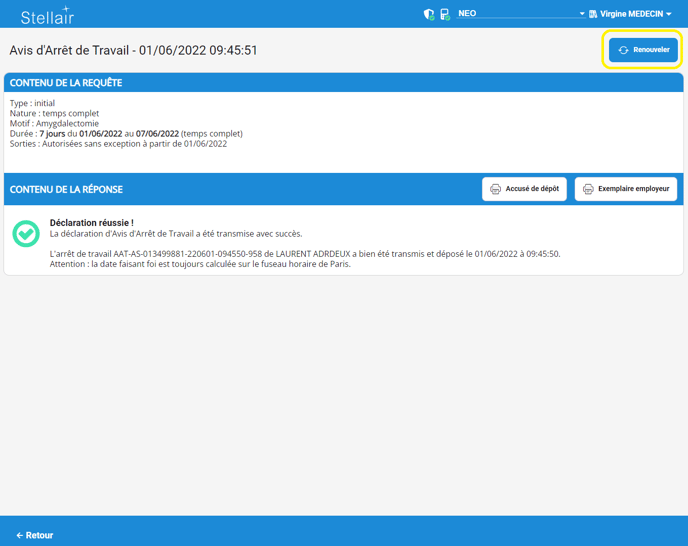Click the caret next to Virgine MEDECIN

(x=669, y=14)
